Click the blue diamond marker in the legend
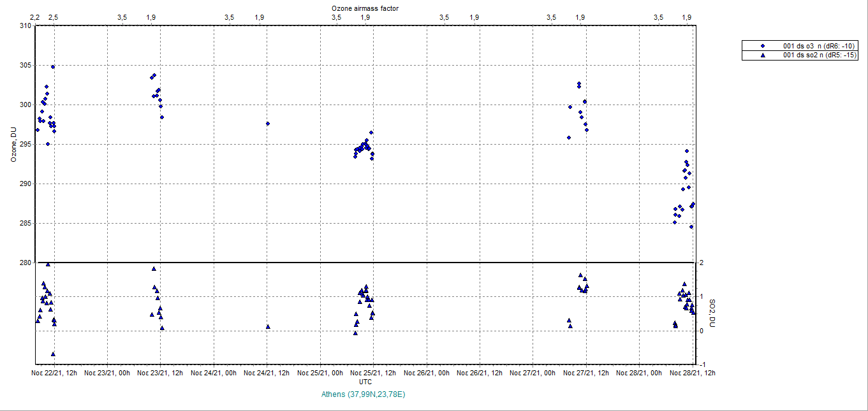Screen dimensions: 868x411 click(762, 46)
